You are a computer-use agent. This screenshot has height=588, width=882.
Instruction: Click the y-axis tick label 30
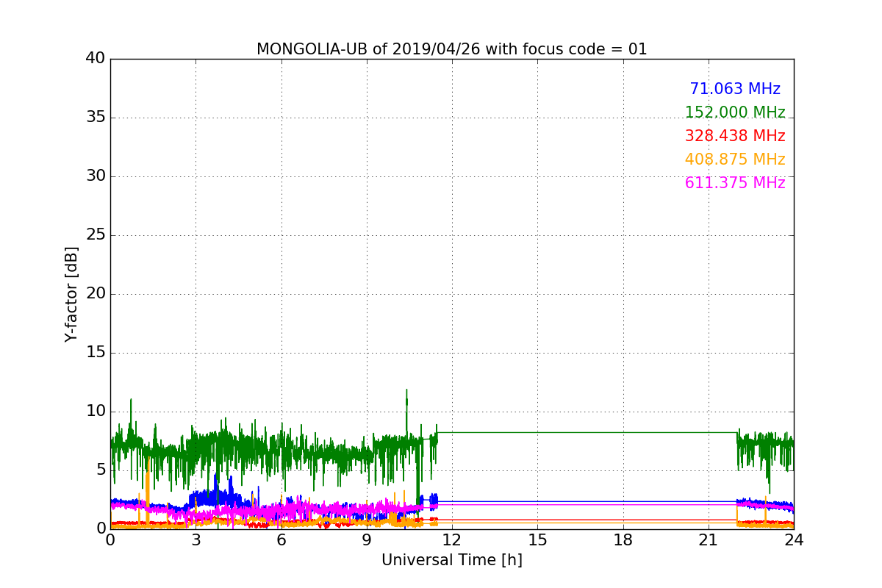[95, 176]
